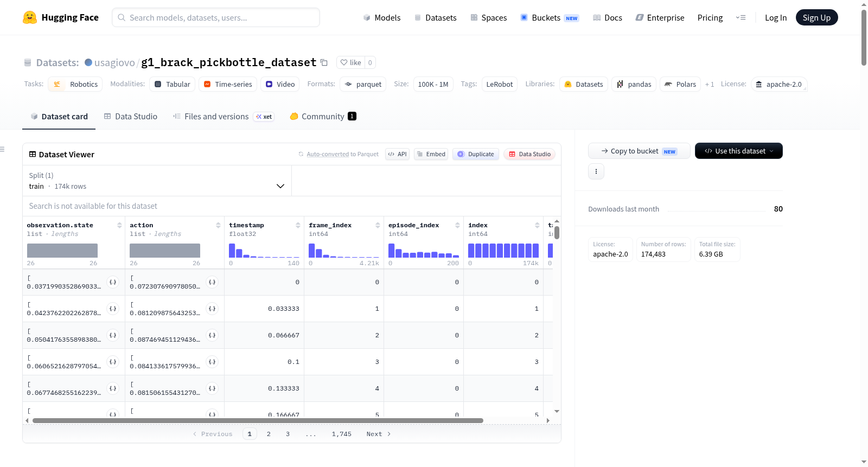This screenshot has width=868, height=467.
Task: Jump to page 2 of the table
Action: tap(269, 434)
